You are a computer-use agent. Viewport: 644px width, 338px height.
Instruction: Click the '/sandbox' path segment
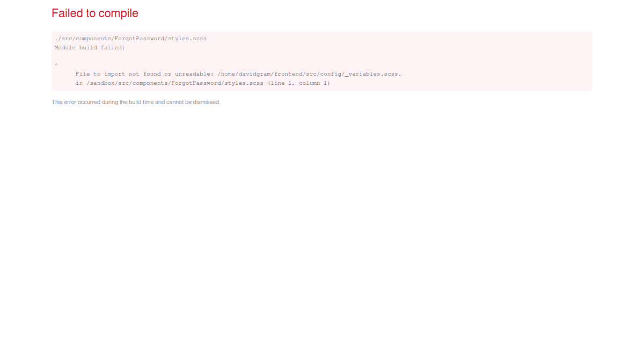(x=99, y=83)
